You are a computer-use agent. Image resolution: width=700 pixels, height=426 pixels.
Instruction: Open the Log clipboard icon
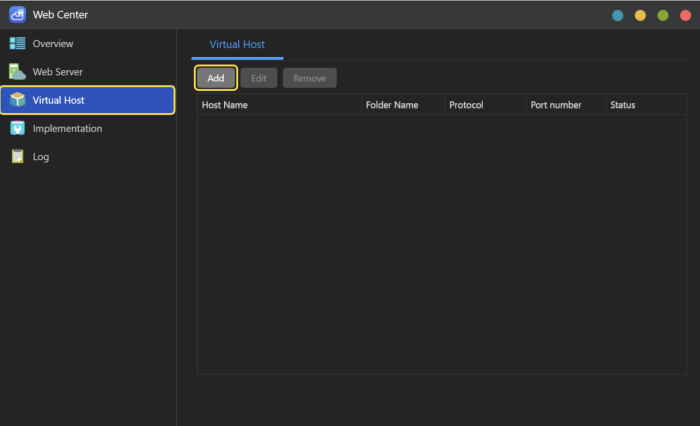tap(17, 156)
